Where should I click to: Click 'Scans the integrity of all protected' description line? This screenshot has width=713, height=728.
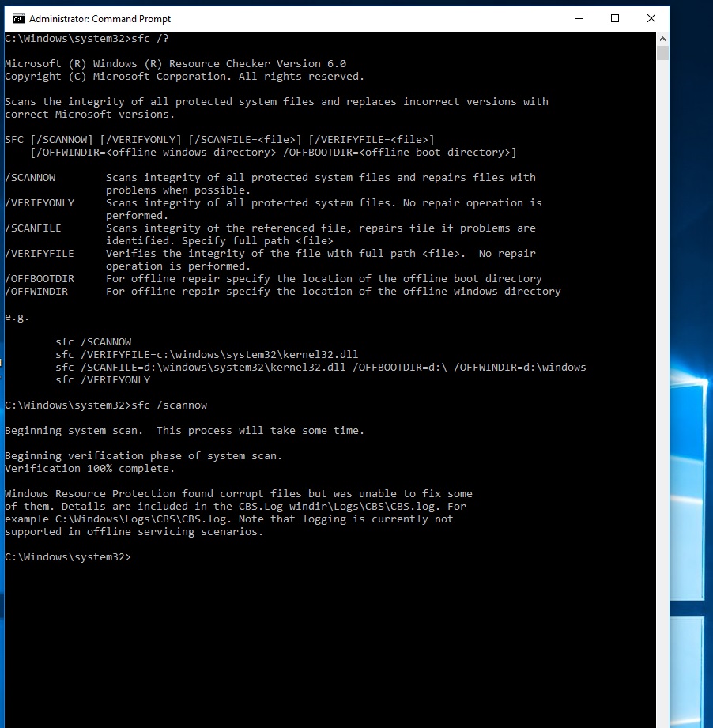pos(277,102)
